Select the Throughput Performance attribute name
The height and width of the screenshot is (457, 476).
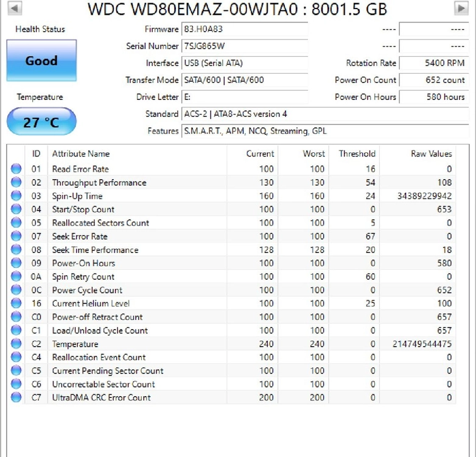[99, 182]
